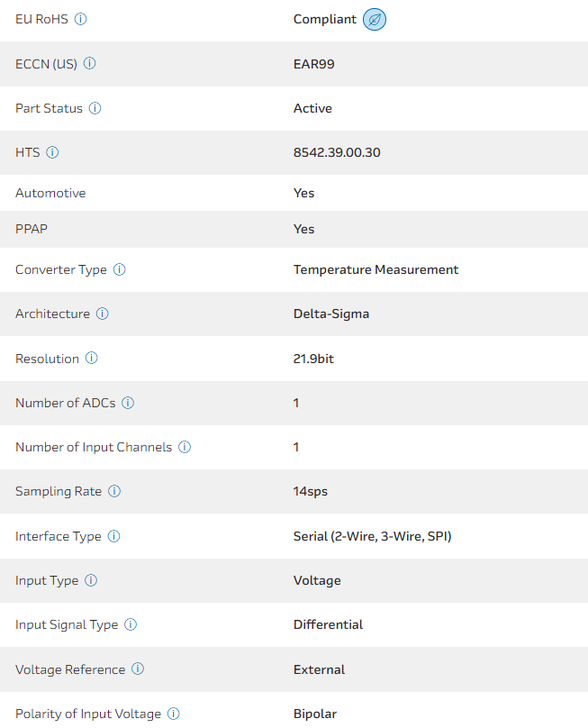This screenshot has width=588, height=728.
Task: Open the Voltage Reference info icon
Action: pos(138,669)
